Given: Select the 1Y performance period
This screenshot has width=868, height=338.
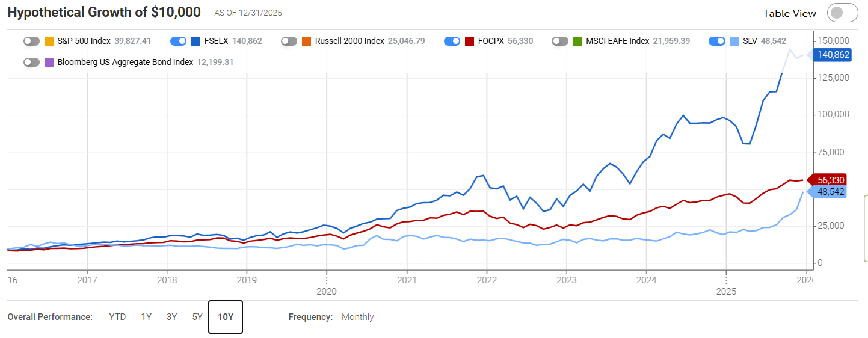Looking at the screenshot, I should coord(146,317).
